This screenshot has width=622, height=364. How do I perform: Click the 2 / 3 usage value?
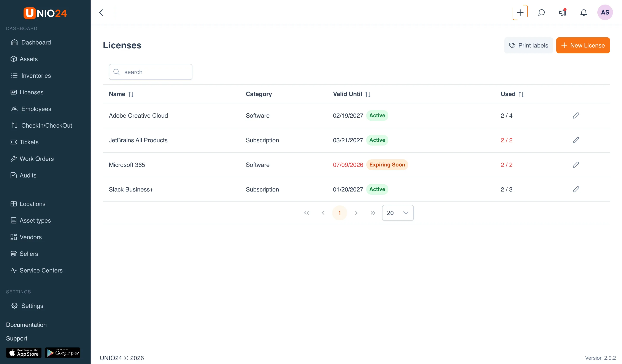click(506, 189)
